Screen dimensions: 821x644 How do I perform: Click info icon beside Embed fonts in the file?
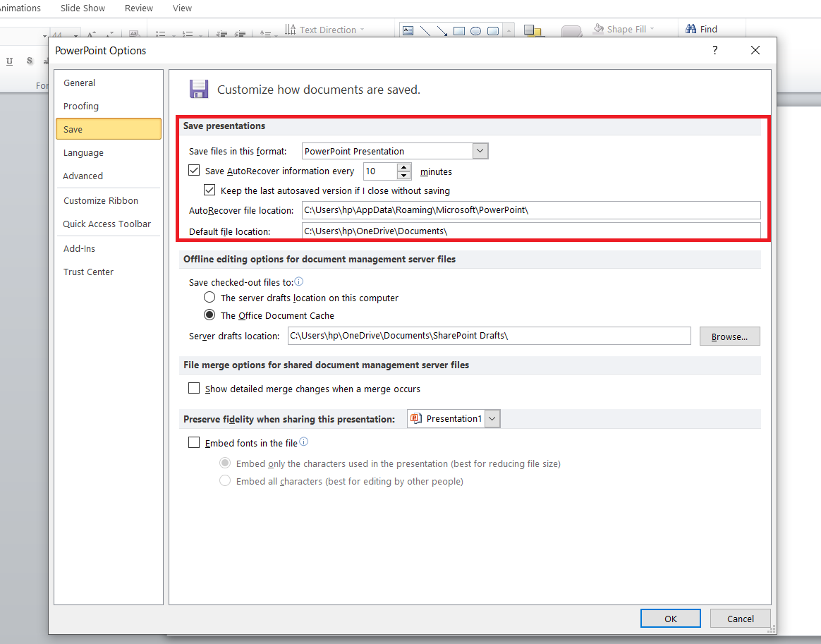(x=304, y=442)
